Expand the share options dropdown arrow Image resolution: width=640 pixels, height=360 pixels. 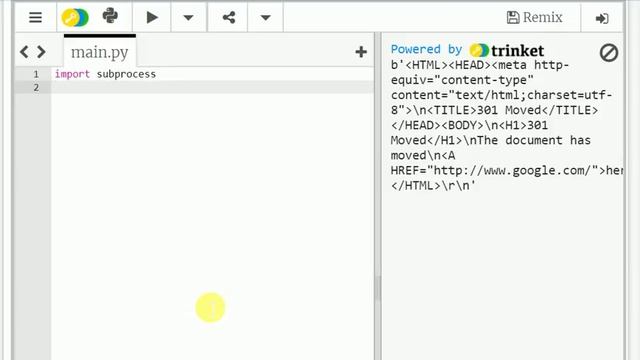click(265, 18)
